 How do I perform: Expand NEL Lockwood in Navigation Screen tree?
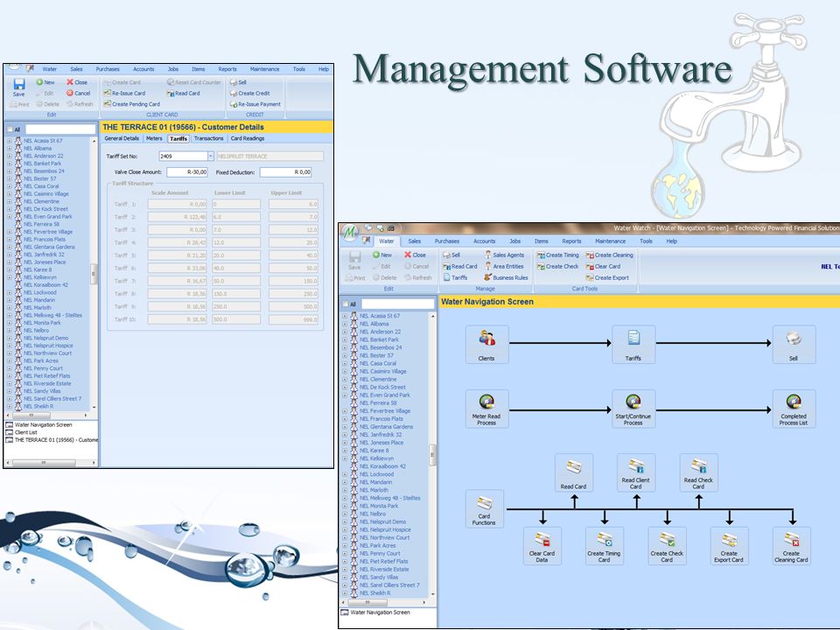345,474
